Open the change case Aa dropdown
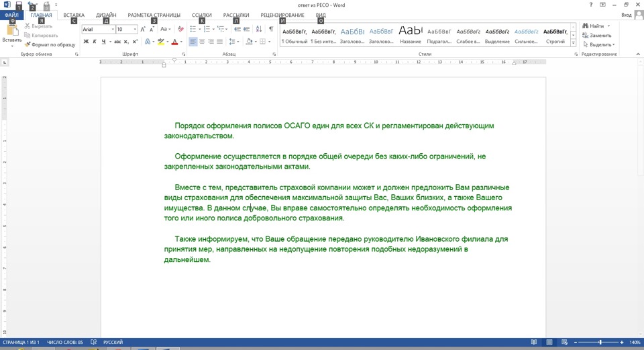 (165, 29)
